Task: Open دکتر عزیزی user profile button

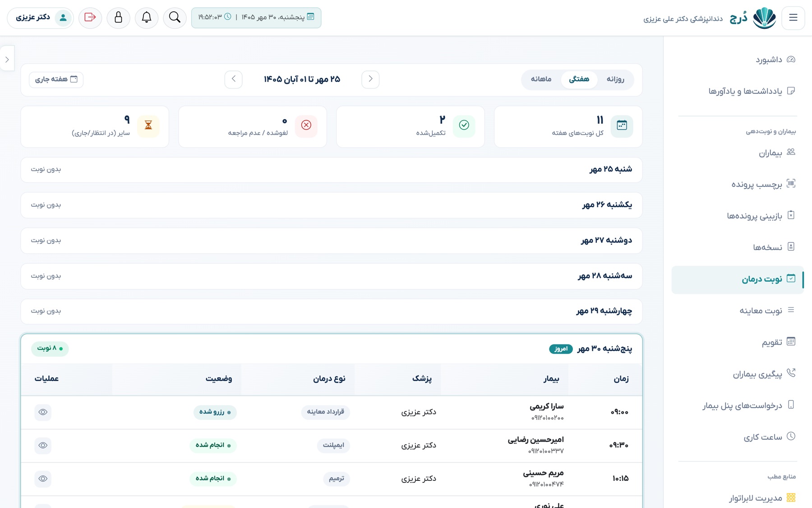Action: point(41,18)
